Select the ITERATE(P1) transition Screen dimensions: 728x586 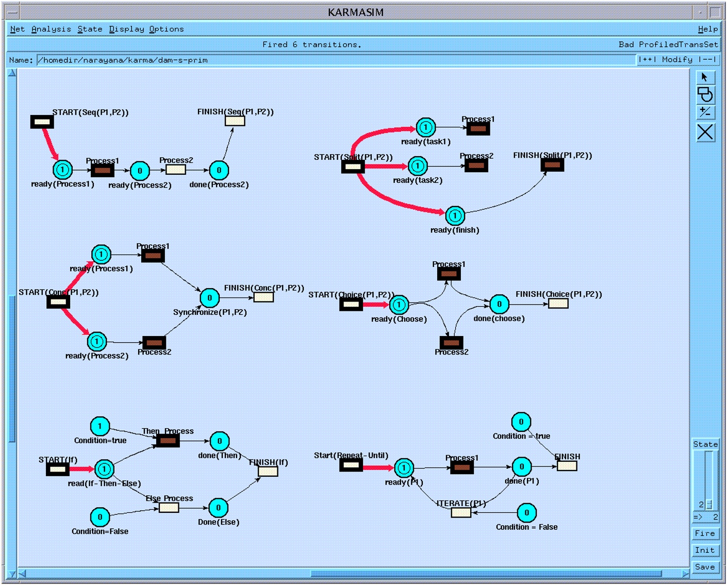461,513
